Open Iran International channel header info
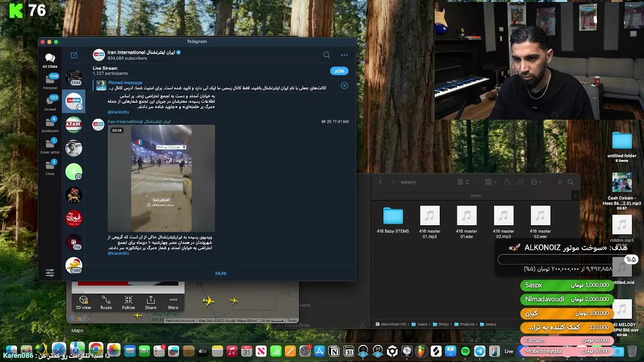The image size is (644, 362). (x=144, y=55)
